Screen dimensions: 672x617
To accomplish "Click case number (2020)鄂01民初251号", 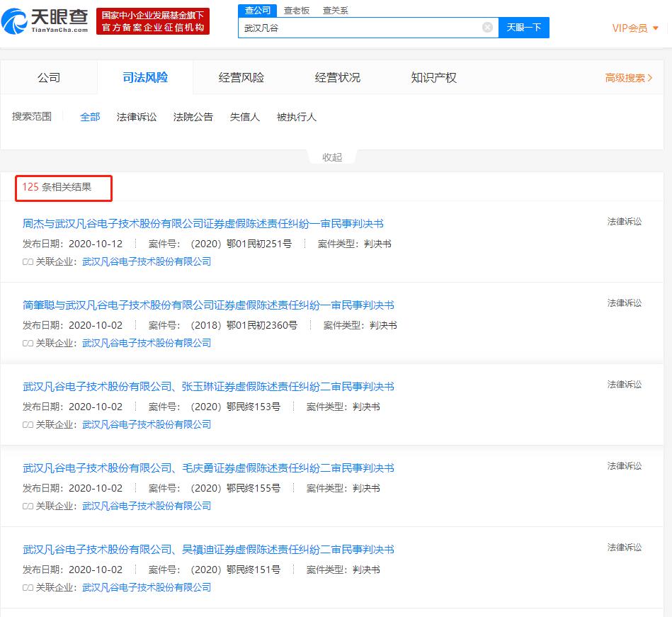I will click(x=241, y=244).
